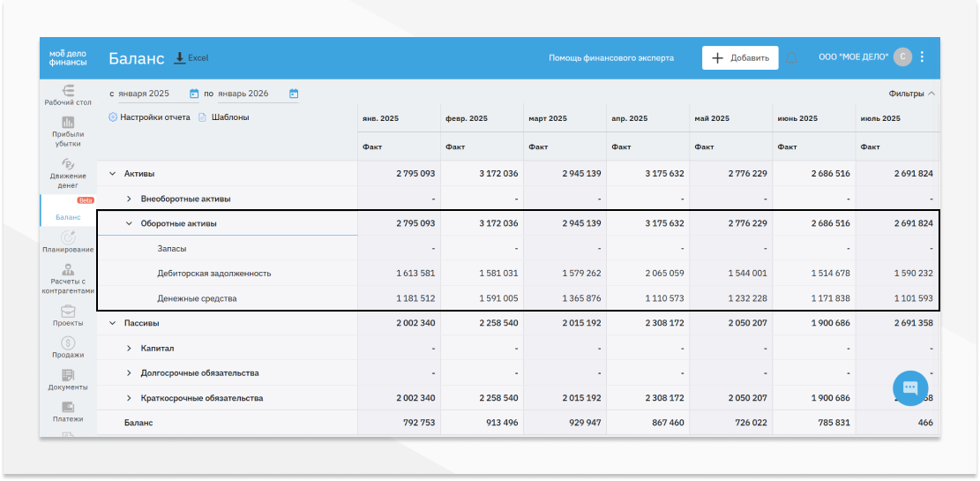
Task: Open the Рабочий стол sidebar section
Action: (68, 95)
